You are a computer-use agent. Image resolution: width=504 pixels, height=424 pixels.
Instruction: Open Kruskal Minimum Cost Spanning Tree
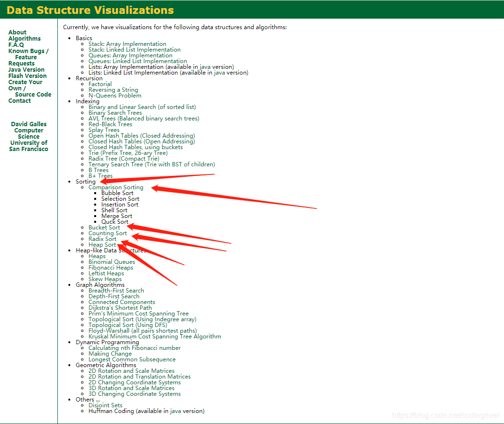coord(154,337)
